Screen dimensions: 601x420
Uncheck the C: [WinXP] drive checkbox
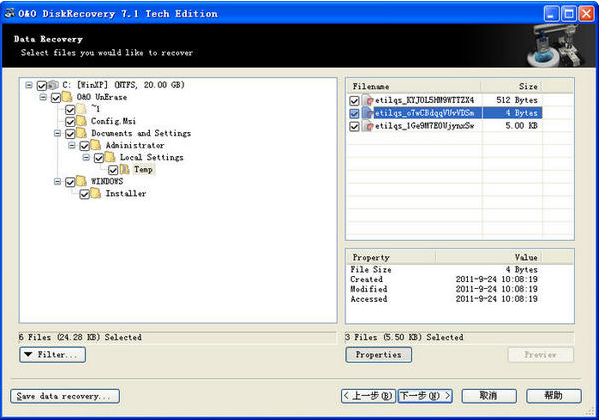click(x=42, y=85)
